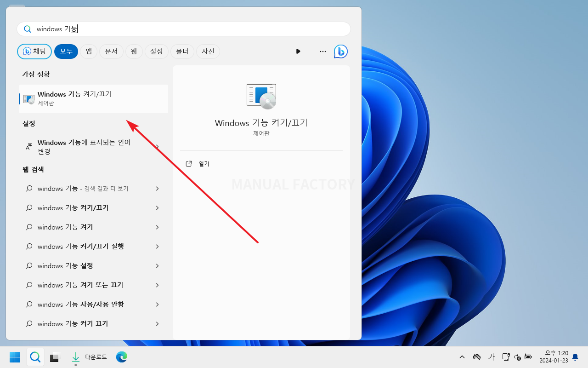
Task: Expand chevron beside windows 기능 설정 suggestion
Action: point(157,266)
